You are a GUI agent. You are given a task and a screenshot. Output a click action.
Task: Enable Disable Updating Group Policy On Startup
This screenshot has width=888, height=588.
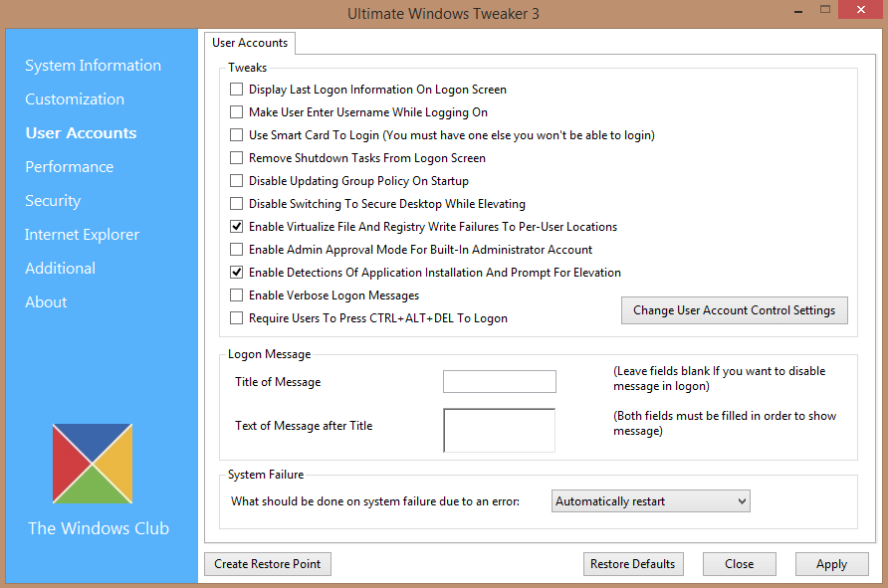click(x=236, y=180)
